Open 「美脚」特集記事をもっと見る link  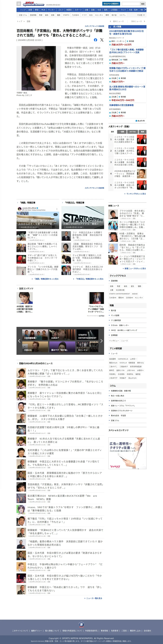45,279
